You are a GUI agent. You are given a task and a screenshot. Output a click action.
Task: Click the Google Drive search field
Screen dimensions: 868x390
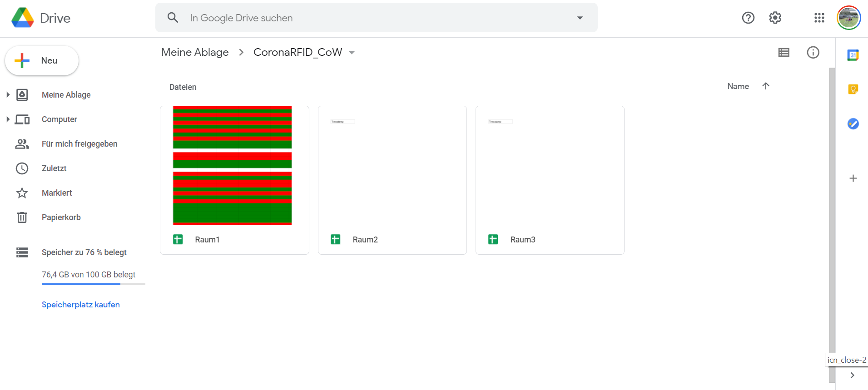tap(377, 18)
